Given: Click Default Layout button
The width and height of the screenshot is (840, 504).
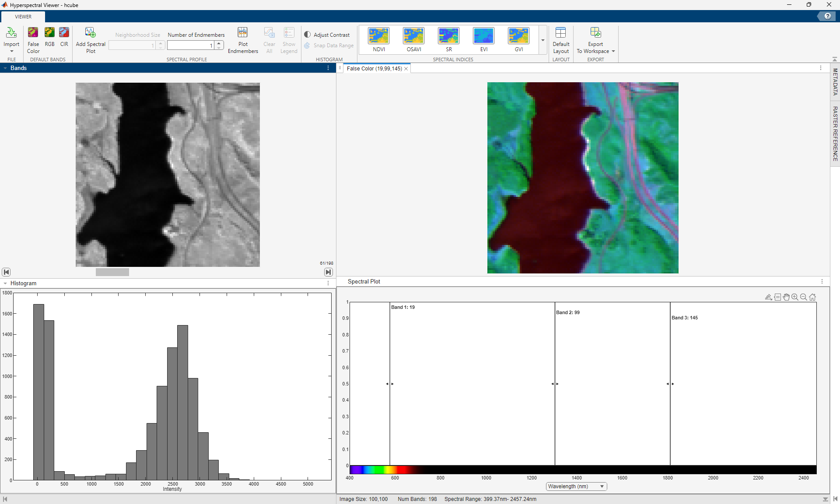Looking at the screenshot, I should pyautogui.click(x=561, y=39).
